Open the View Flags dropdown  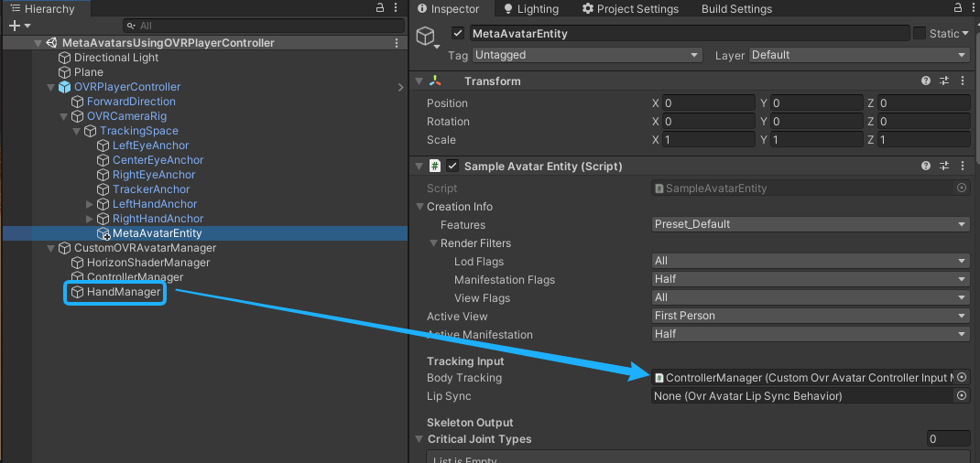811,297
